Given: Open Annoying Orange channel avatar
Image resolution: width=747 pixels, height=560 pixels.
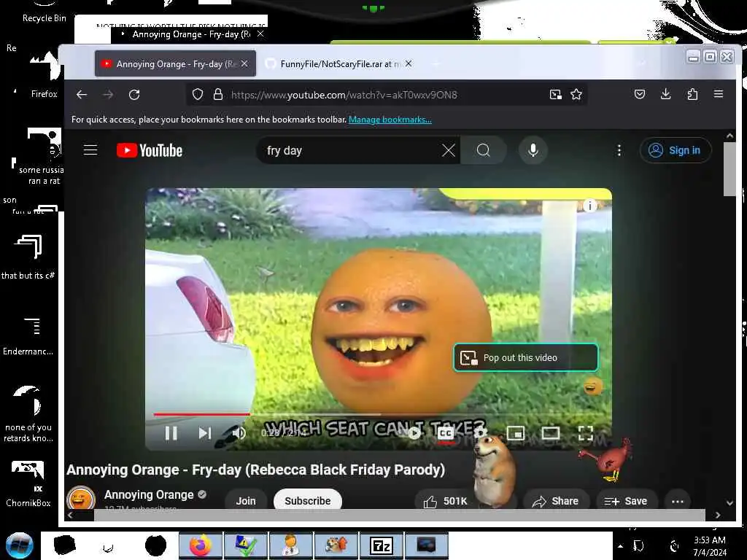Looking at the screenshot, I should (81, 498).
